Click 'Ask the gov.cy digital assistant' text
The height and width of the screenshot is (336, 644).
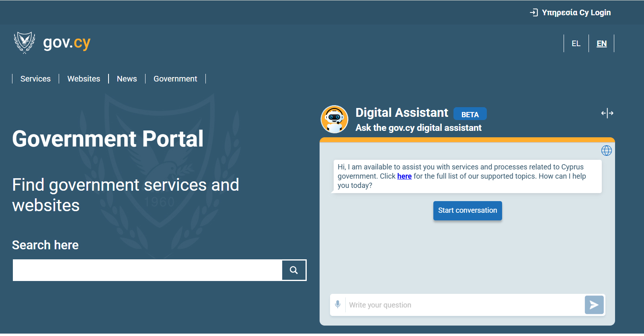(418, 128)
